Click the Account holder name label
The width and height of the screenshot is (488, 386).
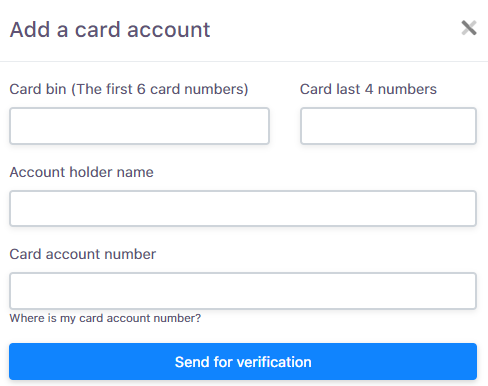[82, 172]
